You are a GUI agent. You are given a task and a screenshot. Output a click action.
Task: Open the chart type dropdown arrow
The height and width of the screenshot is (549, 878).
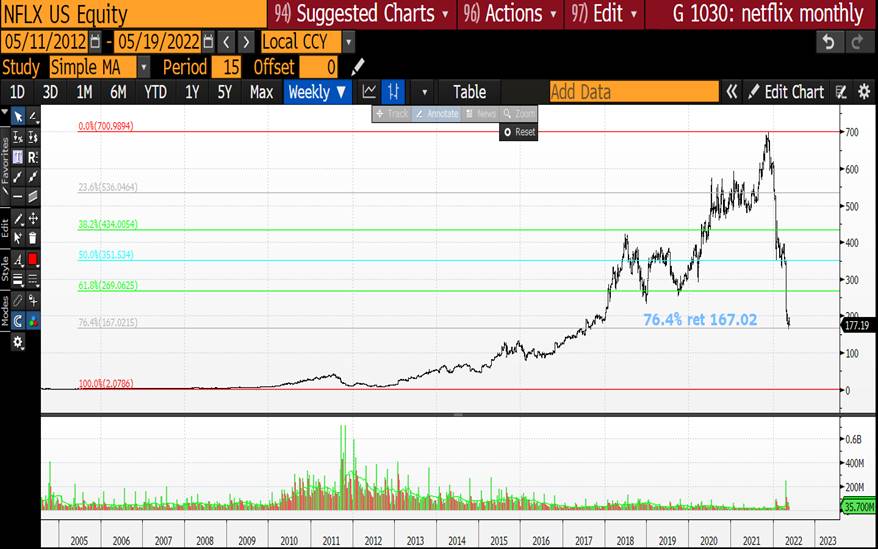(424, 92)
